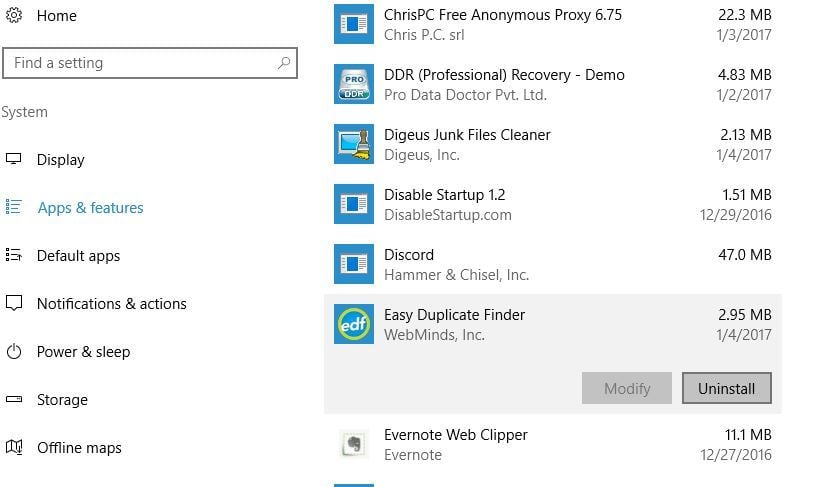
Task: Uninstall Easy Duplicate Finder
Action: [x=726, y=388]
